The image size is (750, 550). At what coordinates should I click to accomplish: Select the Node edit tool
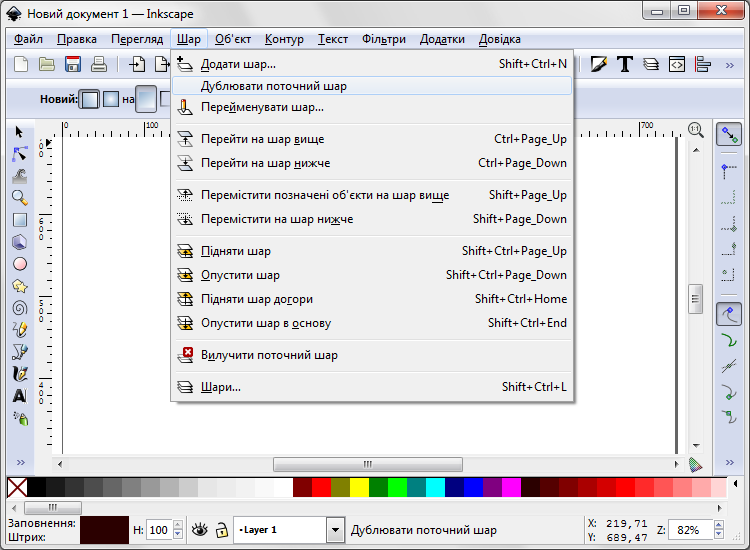(19, 154)
